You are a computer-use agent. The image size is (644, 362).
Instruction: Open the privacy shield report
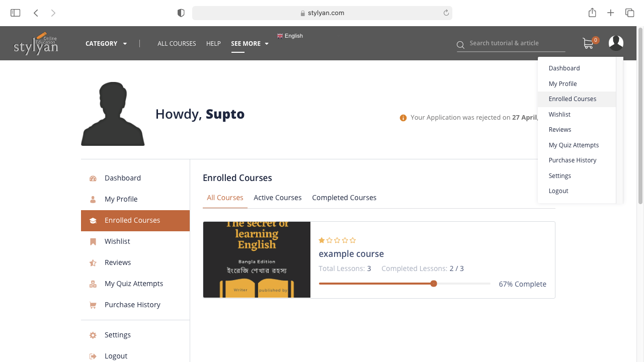pyautogui.click(x=181, y=13)
